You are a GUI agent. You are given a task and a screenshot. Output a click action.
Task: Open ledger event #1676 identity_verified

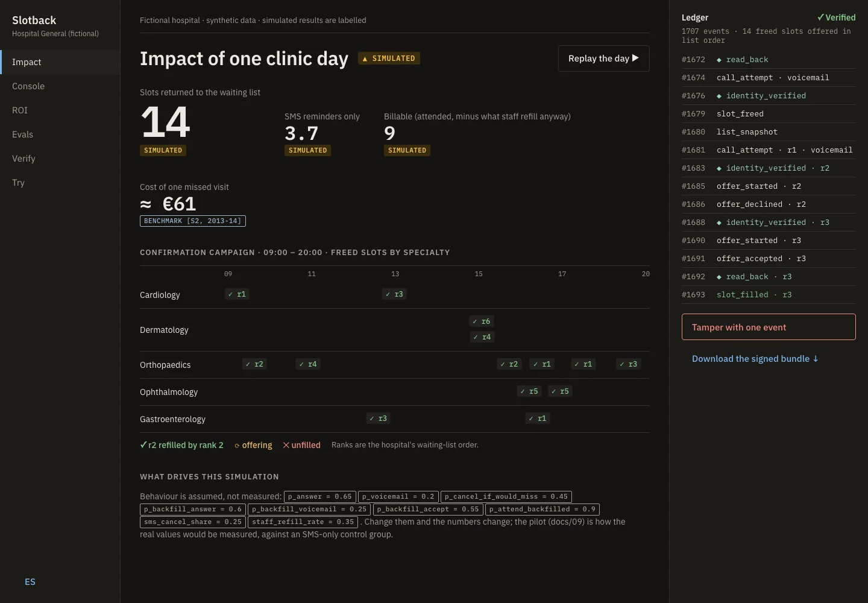[x=769, y=96]
